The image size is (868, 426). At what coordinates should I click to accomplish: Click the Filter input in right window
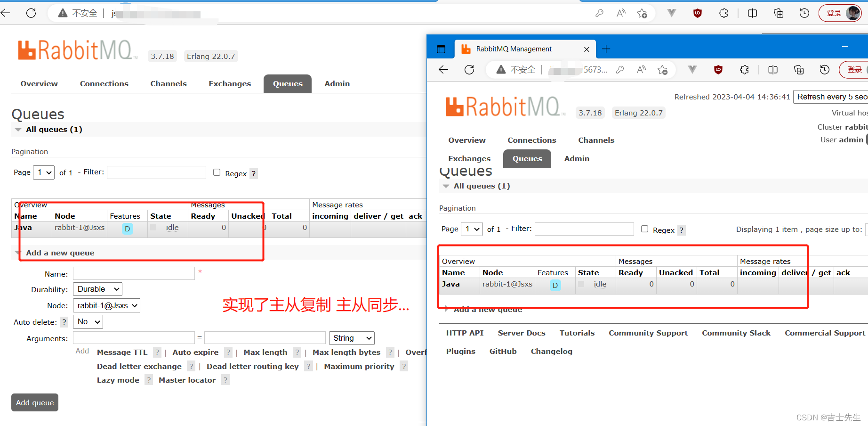click(x=584, y=229)
